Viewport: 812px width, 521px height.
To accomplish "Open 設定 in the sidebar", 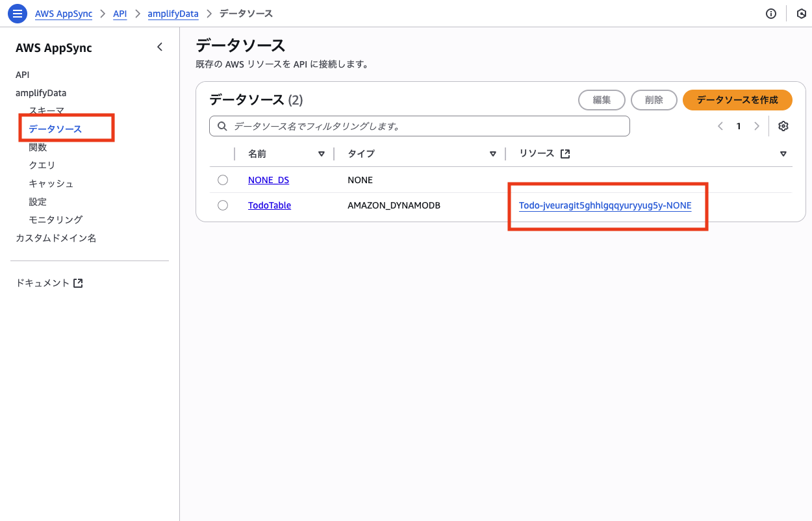I will tap(38, 201).
